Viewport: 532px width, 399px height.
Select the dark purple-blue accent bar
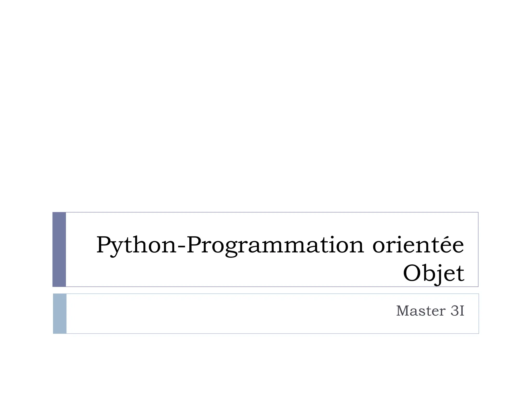click(59, 249)
